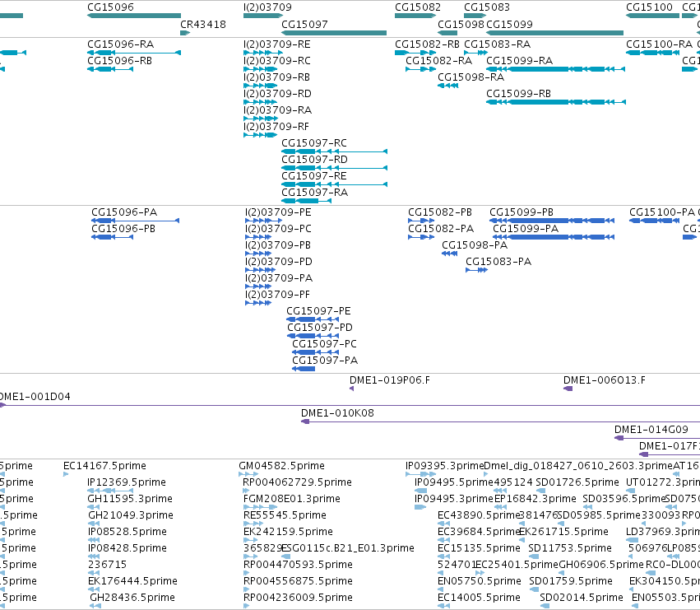Select transcript CG15099-RB
Viewport: 700px width, 610px height.
click(x=519, y=94)
